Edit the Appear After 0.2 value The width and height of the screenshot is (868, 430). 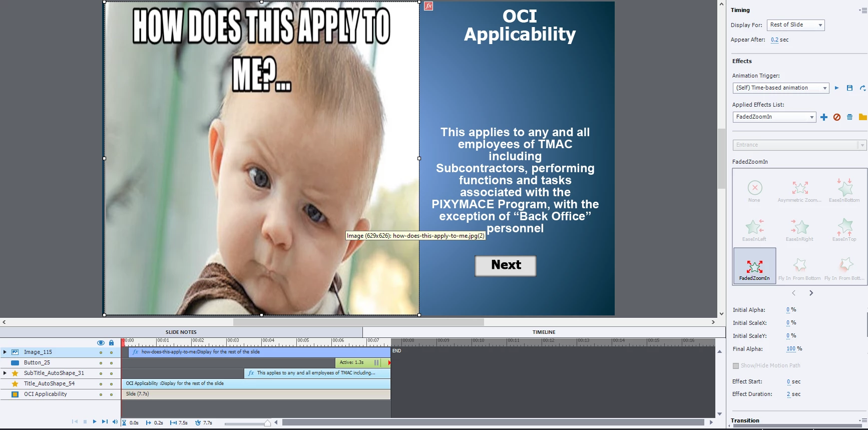pyautogui.click(x=774, y=40)
